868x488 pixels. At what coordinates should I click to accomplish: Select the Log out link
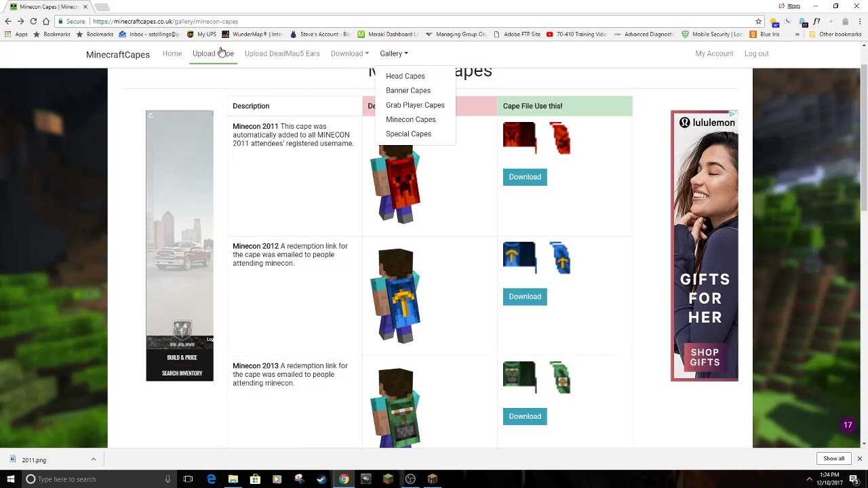coord(757,54)
